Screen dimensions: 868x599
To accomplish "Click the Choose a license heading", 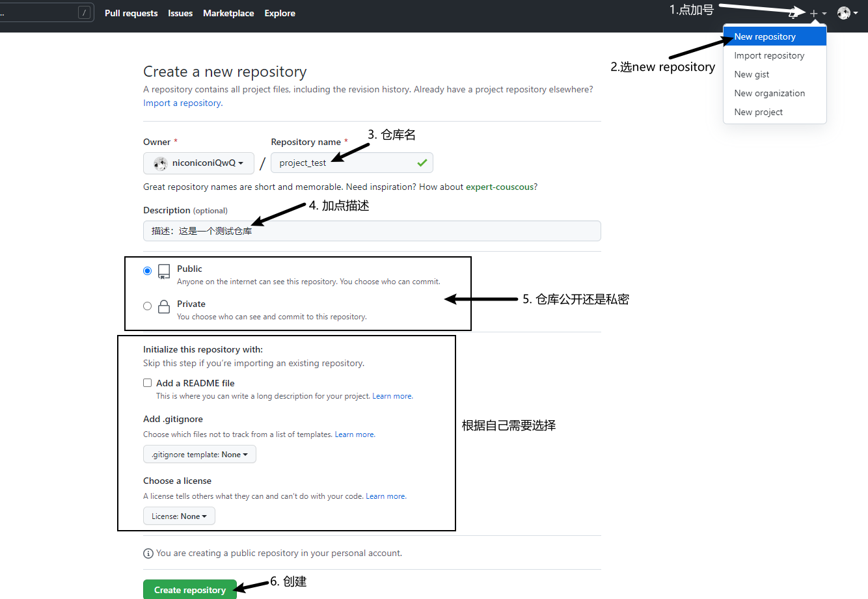I will pyautogui.click(x=177, y=481).
